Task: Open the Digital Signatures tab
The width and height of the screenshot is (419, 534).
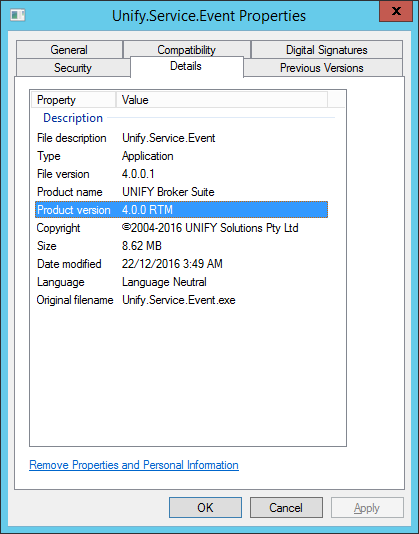Action: click(327, 50)
